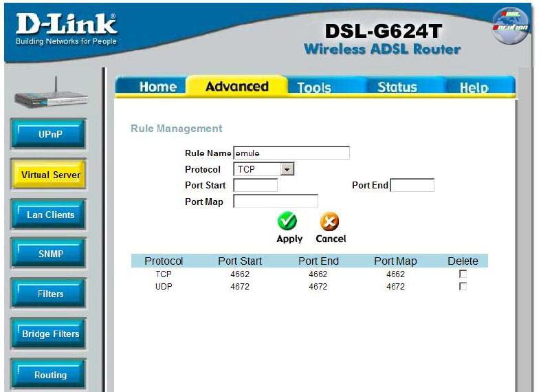Click Port End value 4672
This screenshot has height=392, width=541.
(x=318, y=286)
